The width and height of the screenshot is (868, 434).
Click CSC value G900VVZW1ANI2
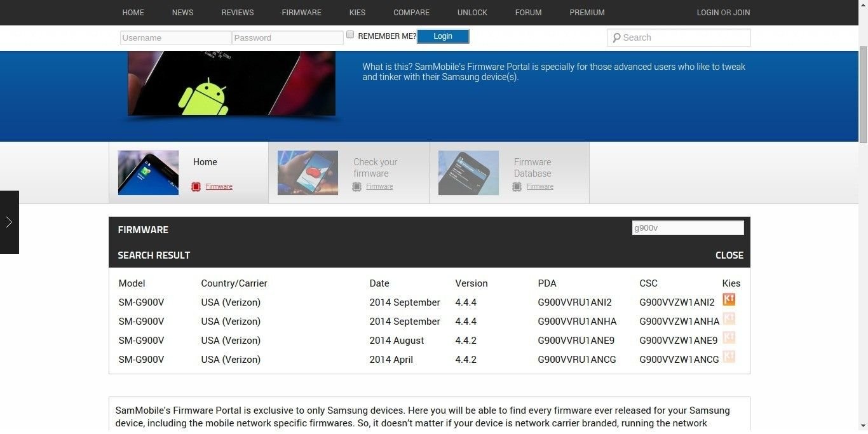[677, 302]
